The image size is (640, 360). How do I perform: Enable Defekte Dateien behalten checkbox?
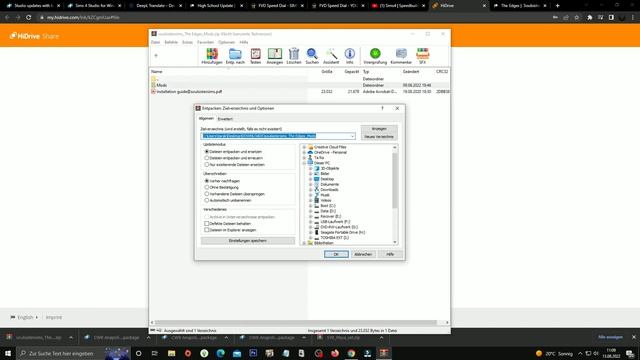[207, 224]
